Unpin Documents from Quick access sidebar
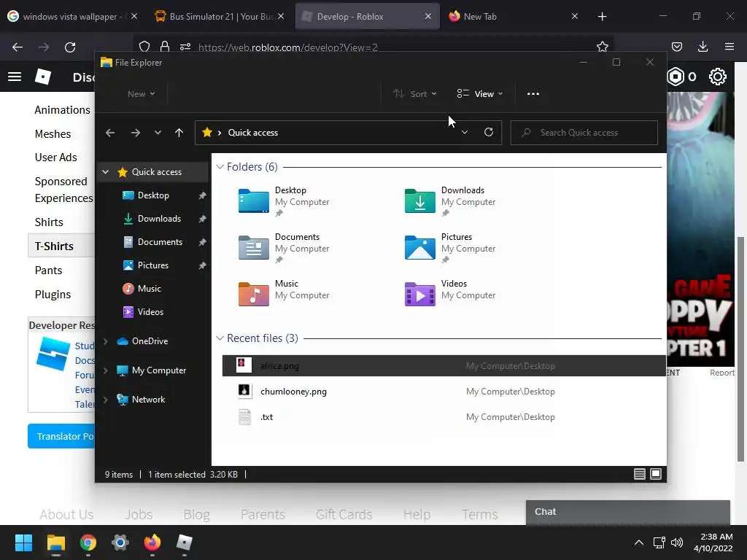Image resolution: width=747 pixels, height=560 pixels. click(x=202, y=242)
